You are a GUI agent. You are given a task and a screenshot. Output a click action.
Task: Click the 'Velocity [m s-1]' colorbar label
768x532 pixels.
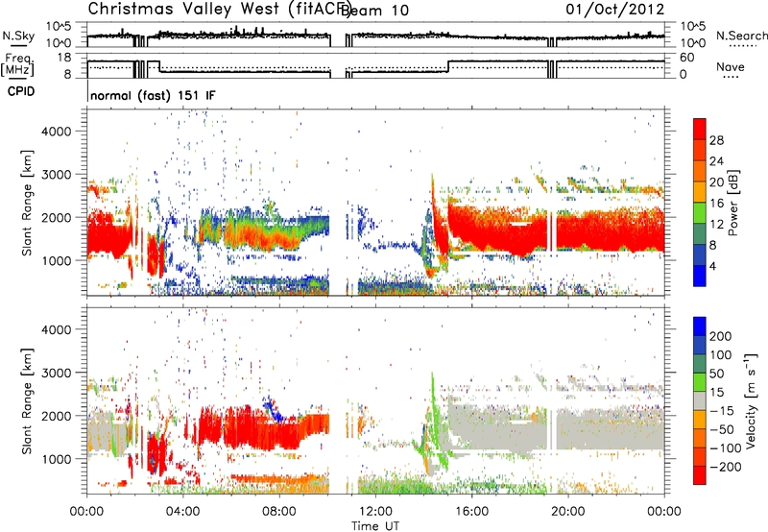[751, 400]
